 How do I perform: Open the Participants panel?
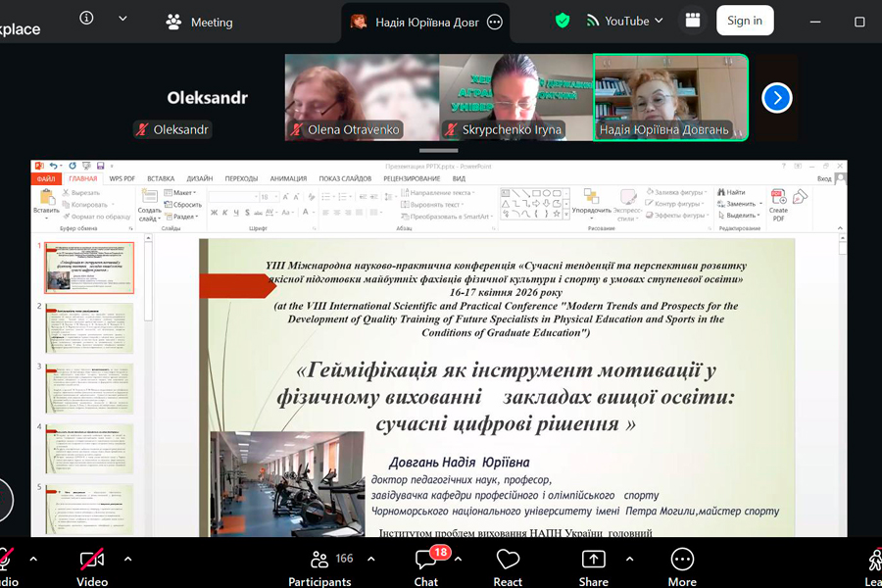[x=319, y=567]
